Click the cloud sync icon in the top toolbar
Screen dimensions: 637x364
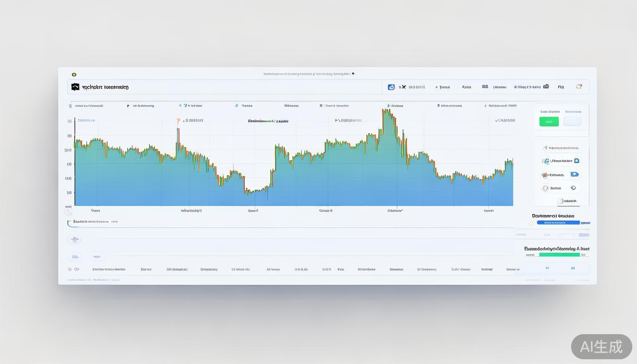tap(391, 87)
